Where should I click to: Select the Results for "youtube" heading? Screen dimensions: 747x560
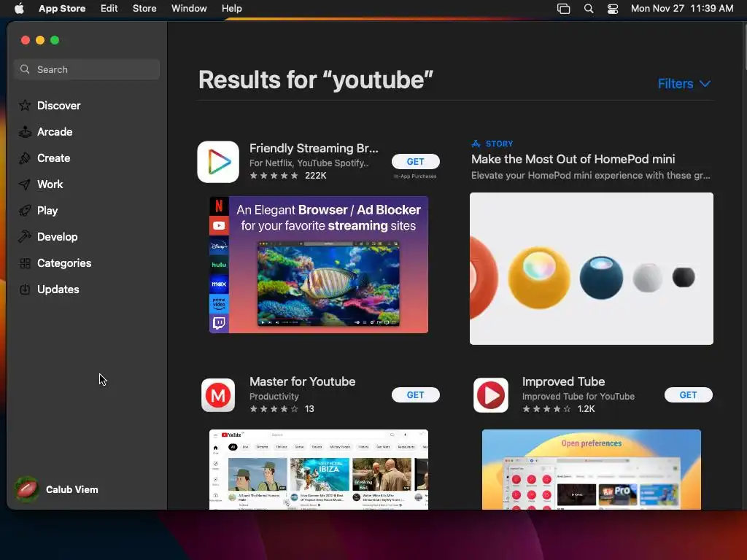coord(316,80)
